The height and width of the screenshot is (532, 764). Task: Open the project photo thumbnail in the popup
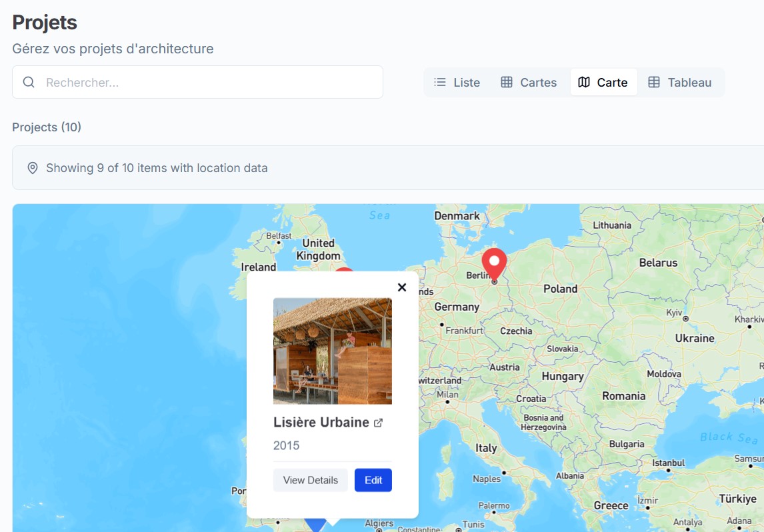click(x=332, y=351)
